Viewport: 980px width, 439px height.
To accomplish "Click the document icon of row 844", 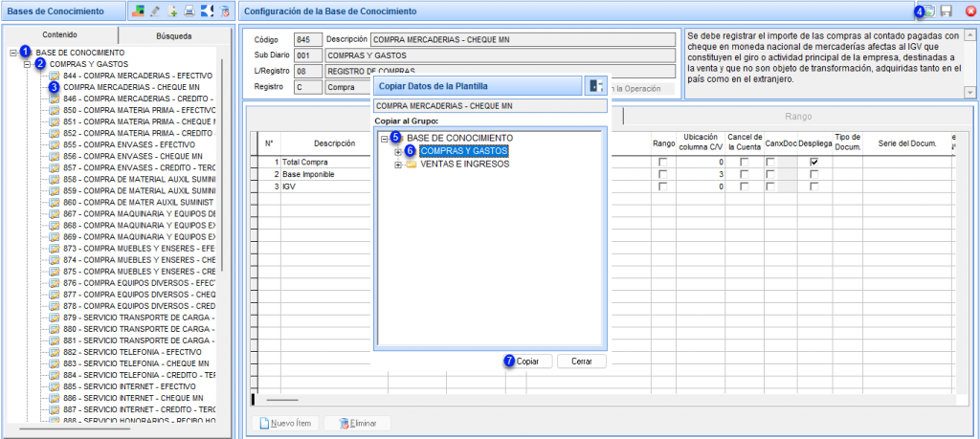I will pos(55,76).
